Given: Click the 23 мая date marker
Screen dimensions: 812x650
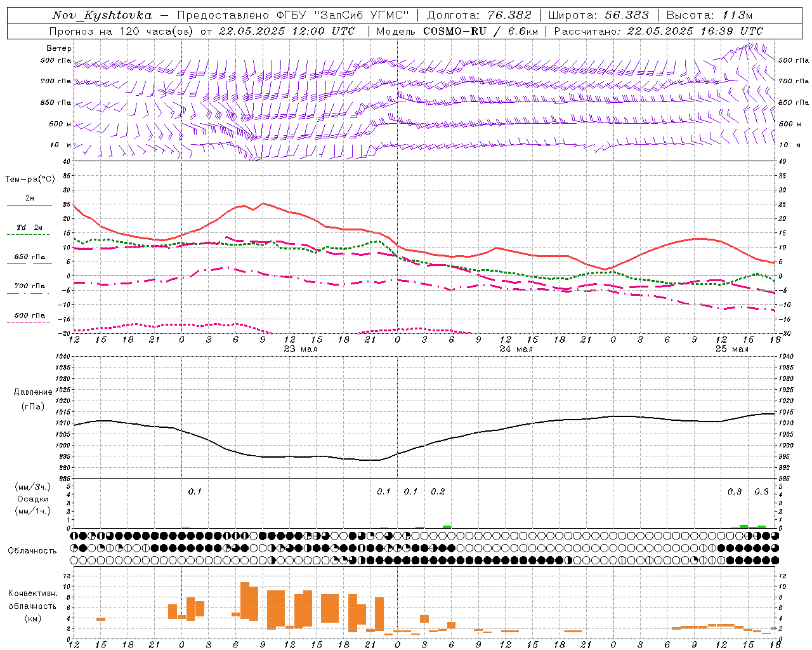Looking at the screenshot, I should pyautogui.click(x=300, y=349).
